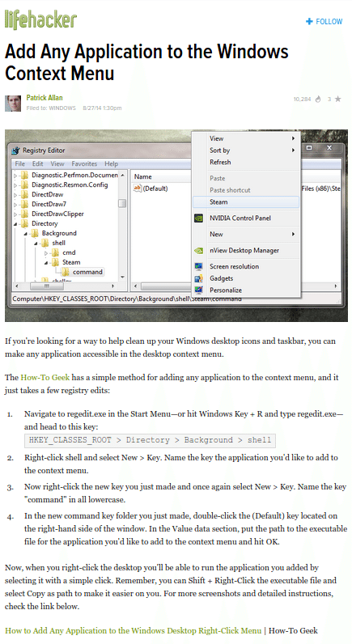352x644 pixels.
Task: Open the Help menu in Registry Editor
Action: coord(112,163)
